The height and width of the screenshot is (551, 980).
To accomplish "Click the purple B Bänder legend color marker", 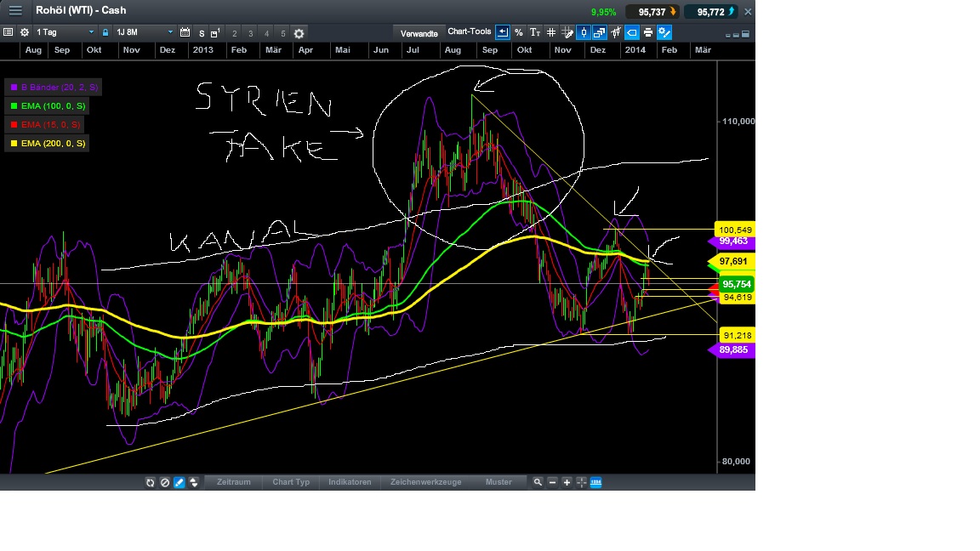I will coord(12,87).
